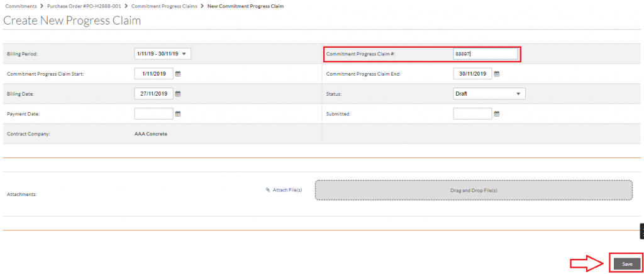This screenshot has height=274, width=644.
Task: Click the Claim End date field 30/11/2019
Action: (x=472, y=74)
